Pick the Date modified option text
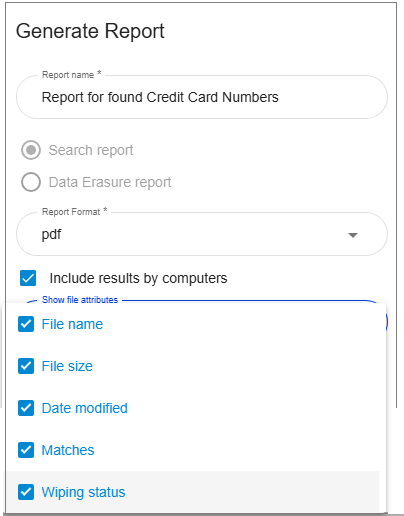404x516 pixels. [x=85, y=408]
